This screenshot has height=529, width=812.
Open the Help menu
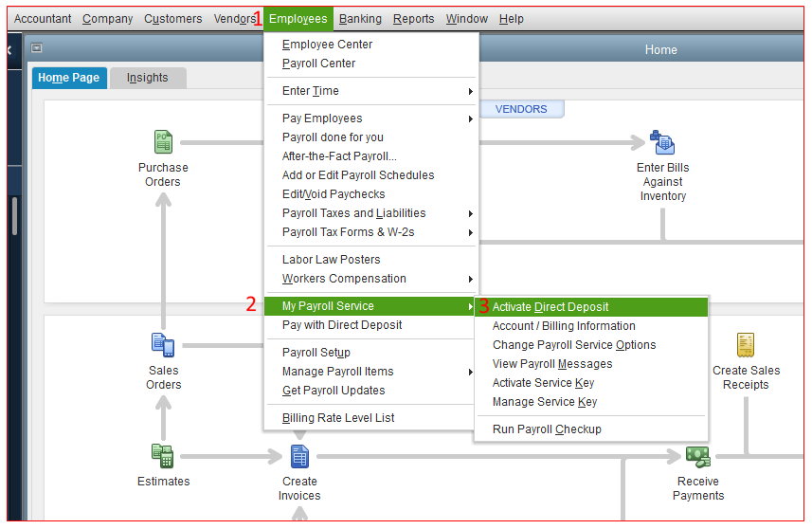(511, 19)
